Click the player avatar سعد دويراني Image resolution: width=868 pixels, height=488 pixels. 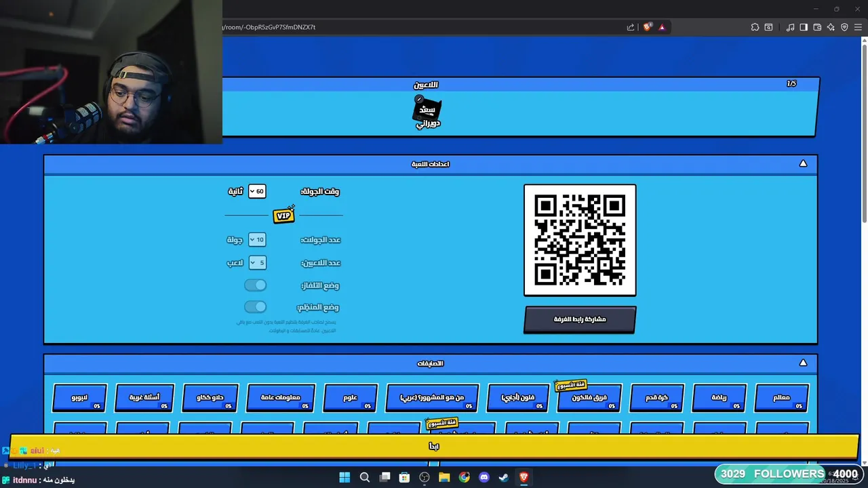click(427, 112)
